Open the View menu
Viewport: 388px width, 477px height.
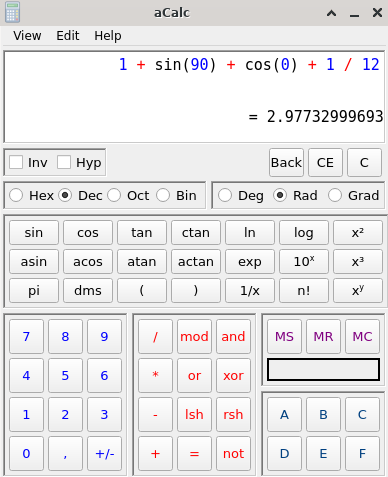[x=27, y=35]
